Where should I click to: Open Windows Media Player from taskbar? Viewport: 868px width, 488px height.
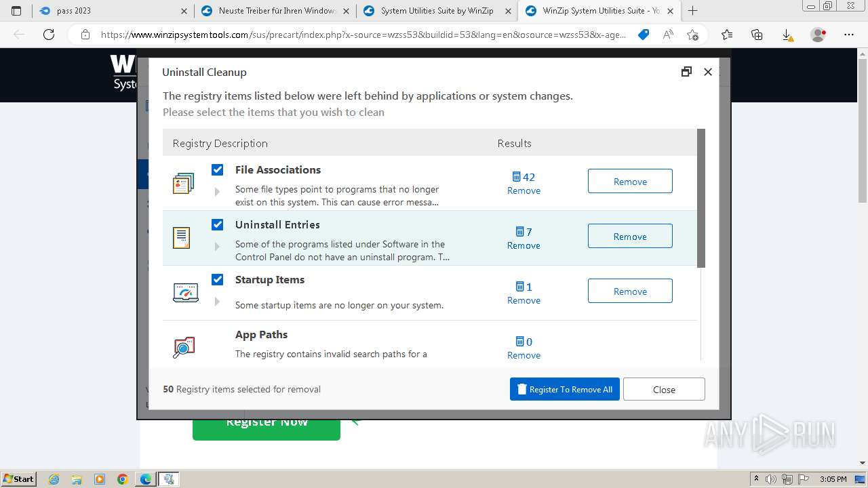(x=100, y=479)
